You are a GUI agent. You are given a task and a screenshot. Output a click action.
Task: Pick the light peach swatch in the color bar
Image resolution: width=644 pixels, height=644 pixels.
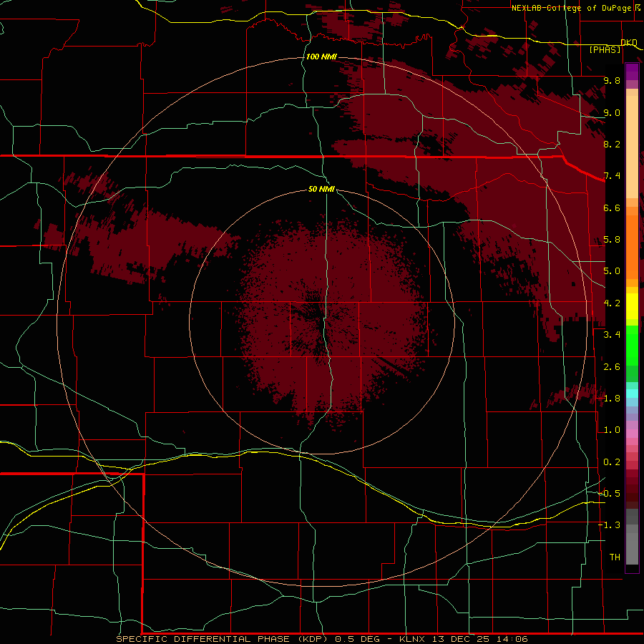coord(632,148)
